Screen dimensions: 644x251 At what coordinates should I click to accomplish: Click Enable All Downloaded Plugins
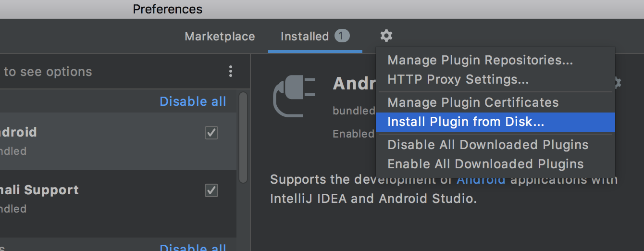(485, 164)
